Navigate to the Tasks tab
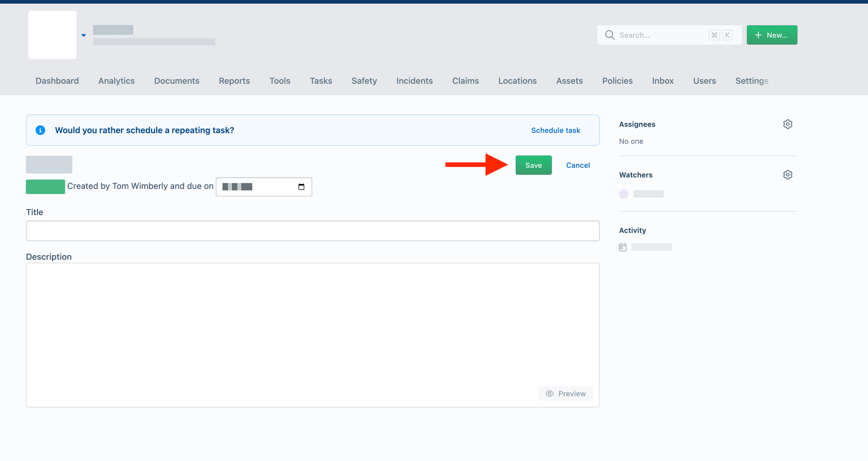Viewport: 868px width, 461px height. 321,81
